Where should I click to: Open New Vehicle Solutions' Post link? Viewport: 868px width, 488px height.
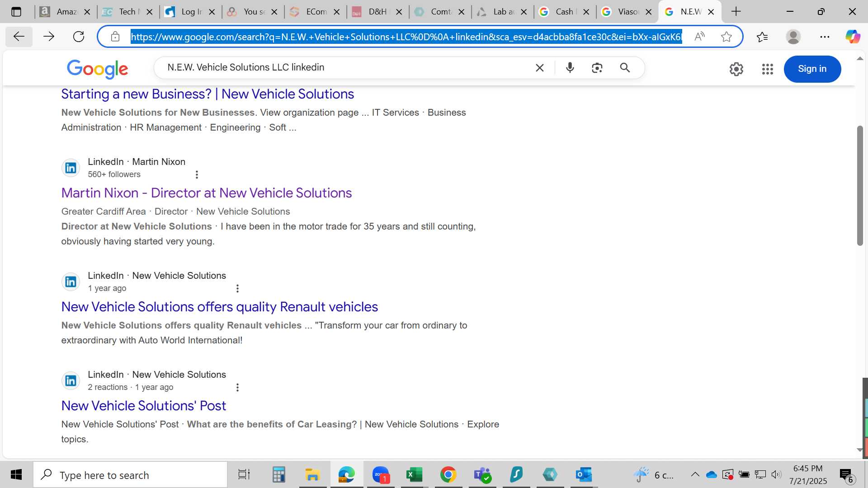pyautogui.click(x=144, y=406)
